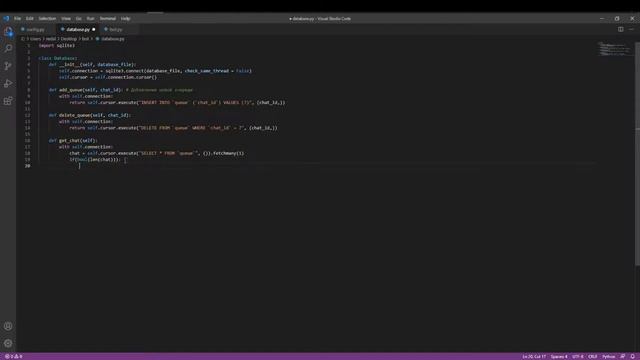Open the notifications bell icon
Image resolution: width=640 pixels, height=360 pixels.
click(x=632, y=356)
